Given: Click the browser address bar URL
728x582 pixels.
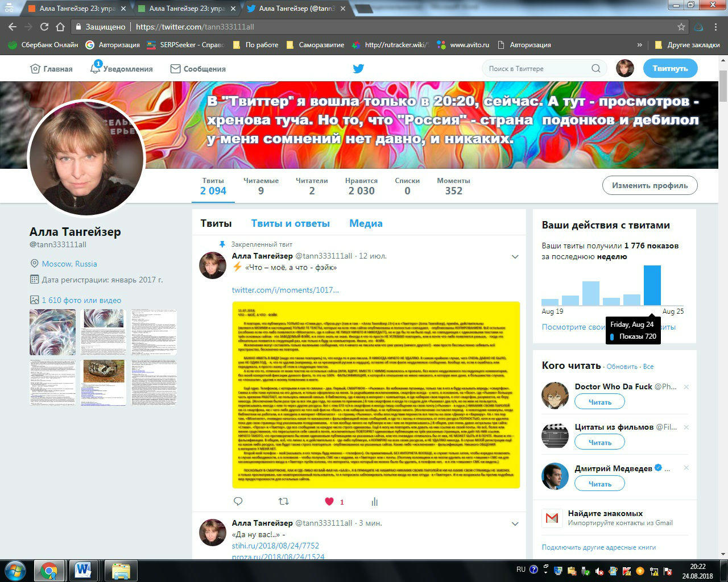Looking at the screenshot, I should pos(195,27).
